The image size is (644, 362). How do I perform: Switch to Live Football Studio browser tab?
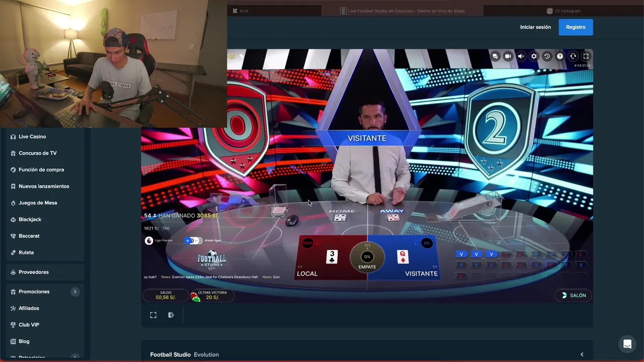tap(403, 11)
